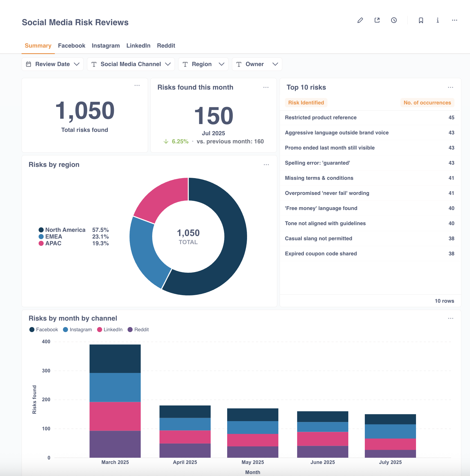This screenshot has height=476, width=470.
Task: Open the info icon in header
Action: point(438,20)
